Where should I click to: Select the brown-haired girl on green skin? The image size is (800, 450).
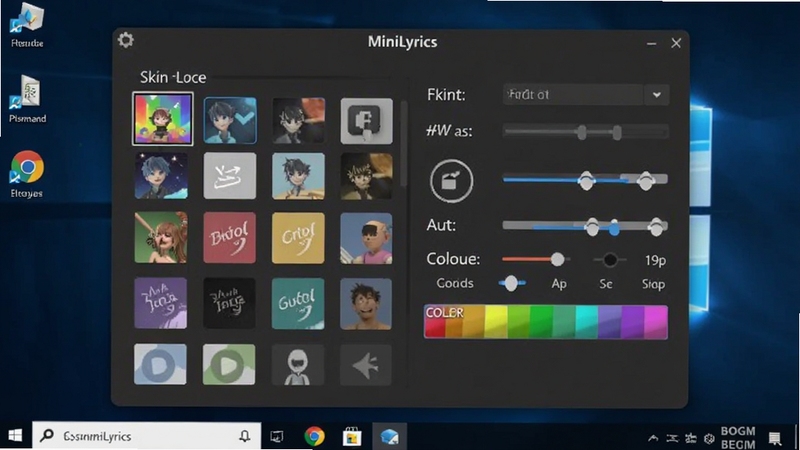coord(161,238)
